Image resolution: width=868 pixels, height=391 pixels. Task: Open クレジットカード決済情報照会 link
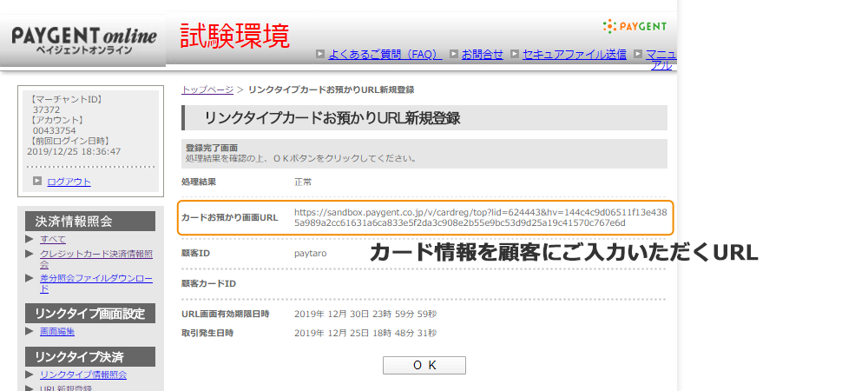click(96, 259)
